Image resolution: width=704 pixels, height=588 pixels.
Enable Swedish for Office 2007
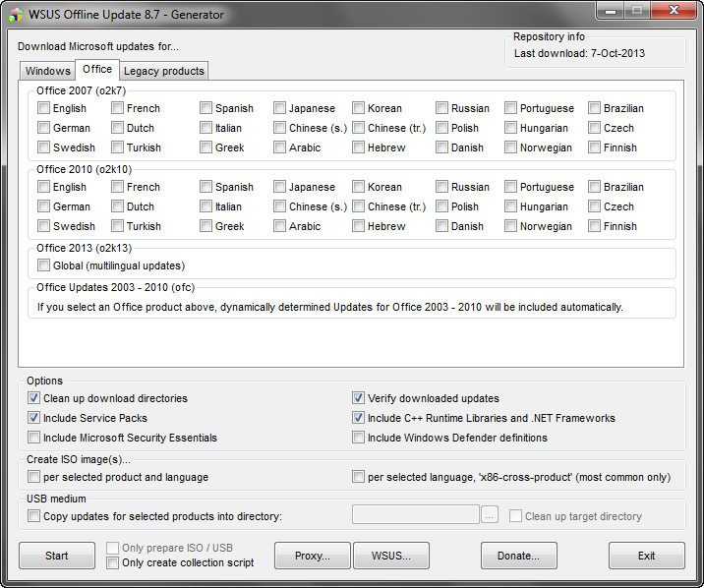(43, 147)
